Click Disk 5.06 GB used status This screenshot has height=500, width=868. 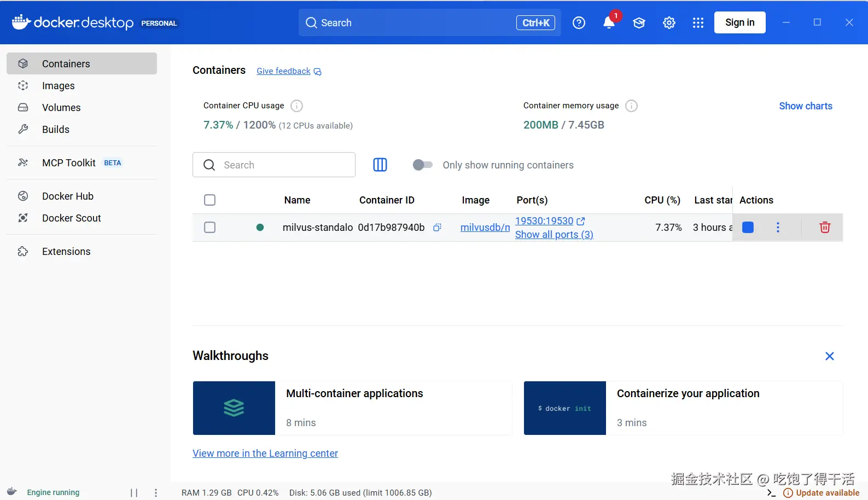pos(360,492)
